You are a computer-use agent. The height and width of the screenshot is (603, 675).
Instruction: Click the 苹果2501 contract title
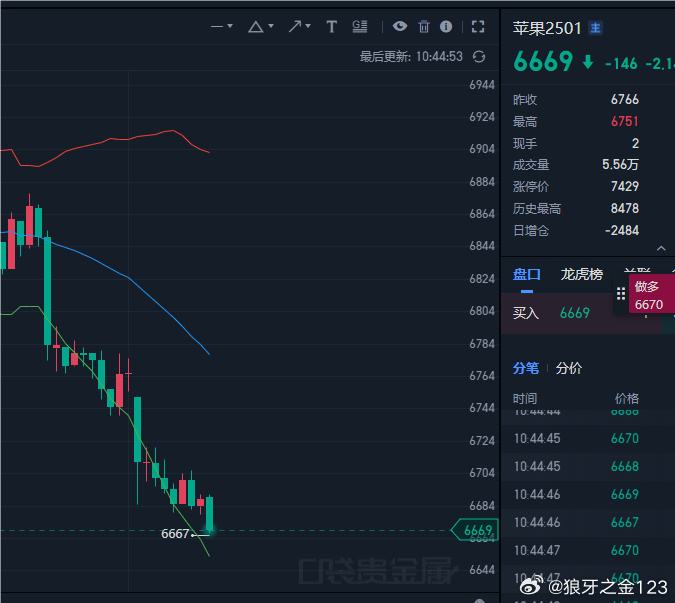coord(547,28)
